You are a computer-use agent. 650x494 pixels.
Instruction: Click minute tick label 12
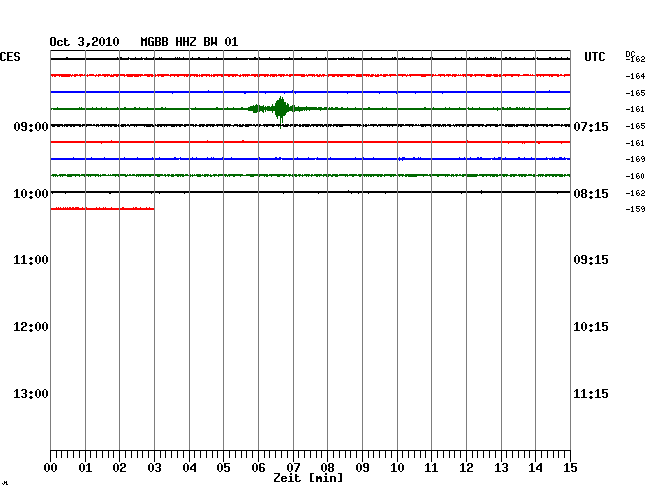466,468
